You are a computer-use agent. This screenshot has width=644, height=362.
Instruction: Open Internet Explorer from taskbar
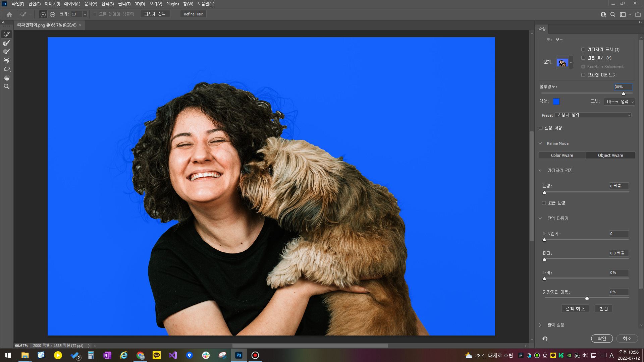click(124, 355)
